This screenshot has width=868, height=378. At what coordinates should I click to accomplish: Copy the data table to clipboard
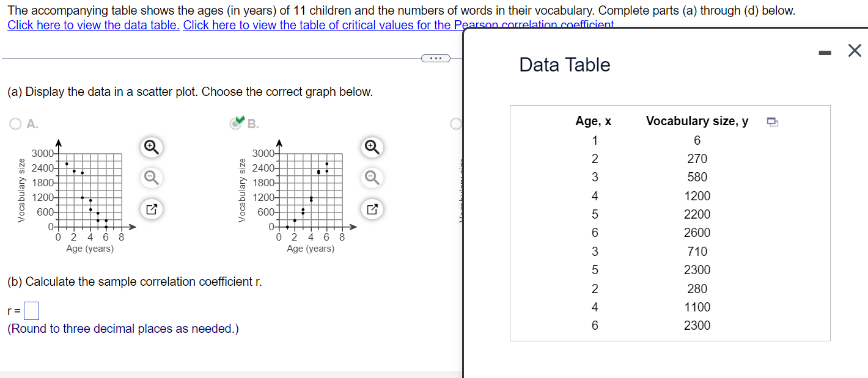click(x=772, y=122)
